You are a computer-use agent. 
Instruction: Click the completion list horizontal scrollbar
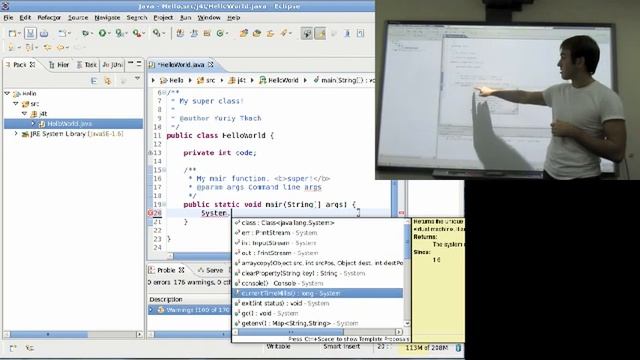click(x=318, y=332)
